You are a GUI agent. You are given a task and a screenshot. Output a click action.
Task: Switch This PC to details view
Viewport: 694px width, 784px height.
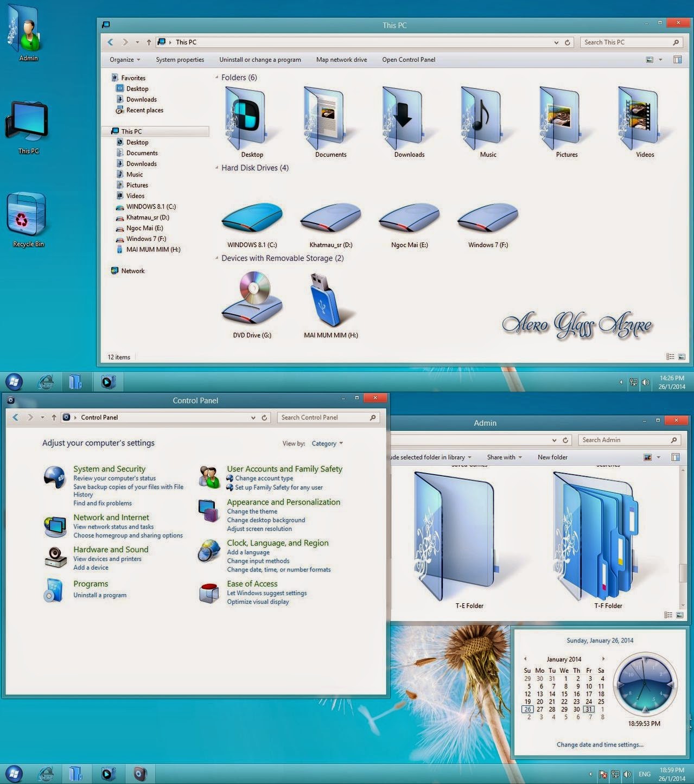tap(670, 356)
